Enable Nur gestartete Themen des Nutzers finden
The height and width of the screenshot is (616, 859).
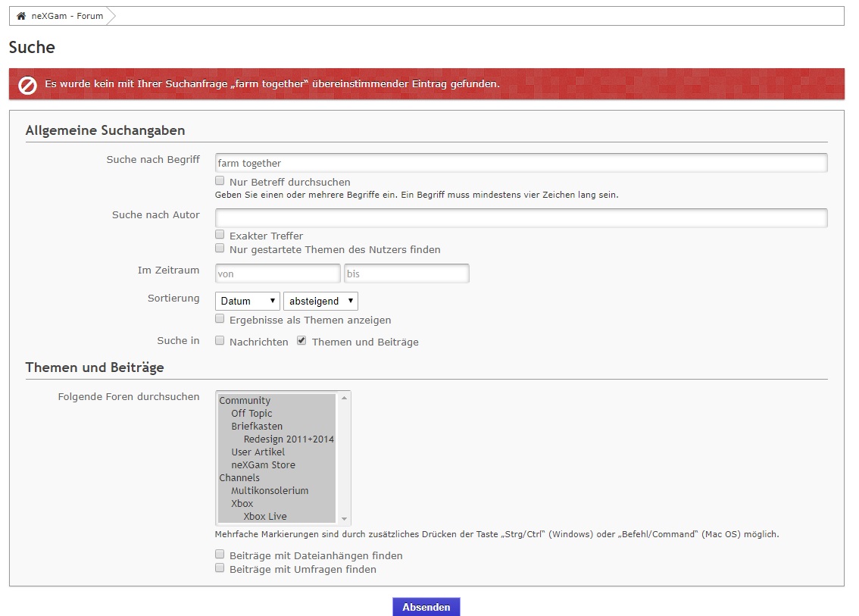[220, 249]
